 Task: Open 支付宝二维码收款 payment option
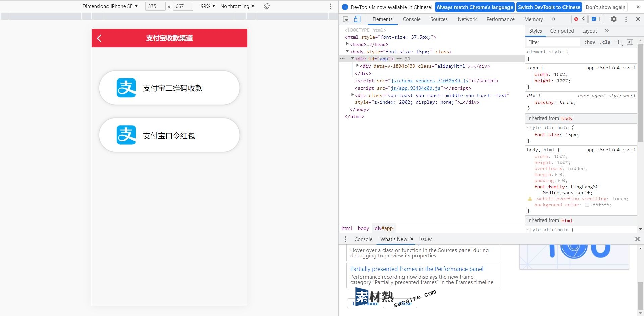169,88
